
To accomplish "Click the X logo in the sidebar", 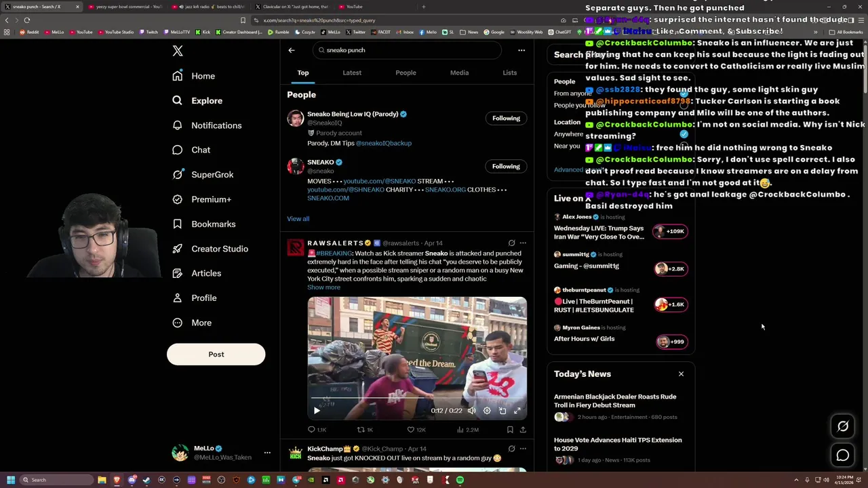I will tap(178, 51).
